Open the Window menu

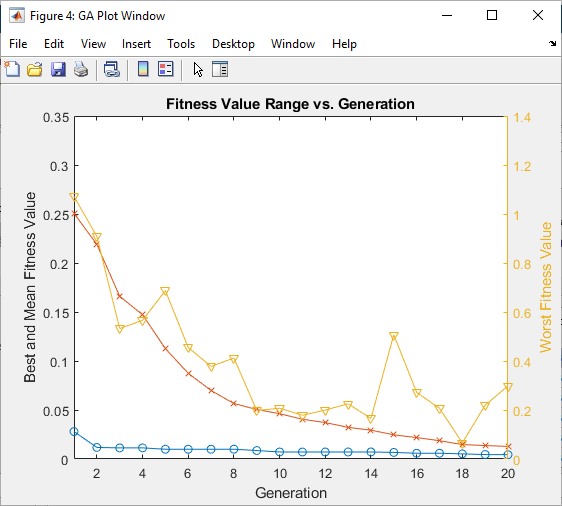293,44
